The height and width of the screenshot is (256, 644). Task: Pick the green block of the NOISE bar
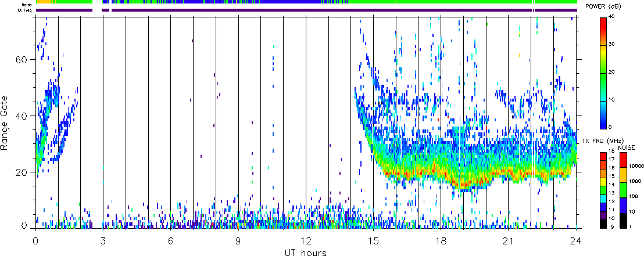tap(623, 190)
